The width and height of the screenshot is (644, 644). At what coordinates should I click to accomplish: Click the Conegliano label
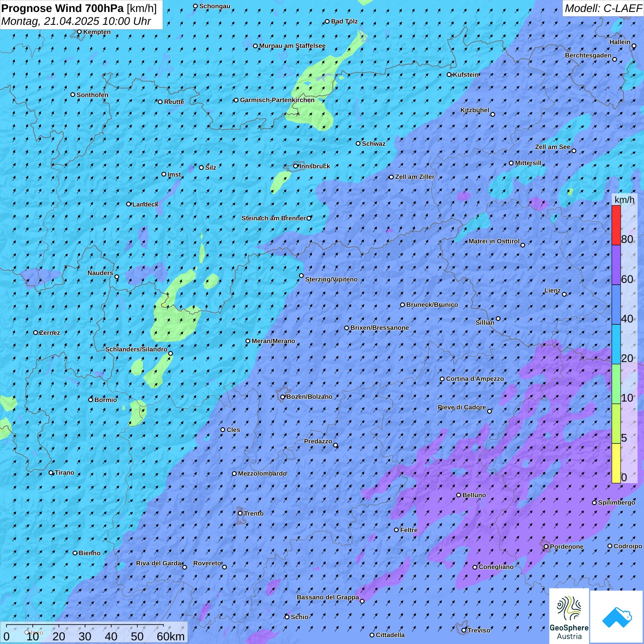(496, 567)
